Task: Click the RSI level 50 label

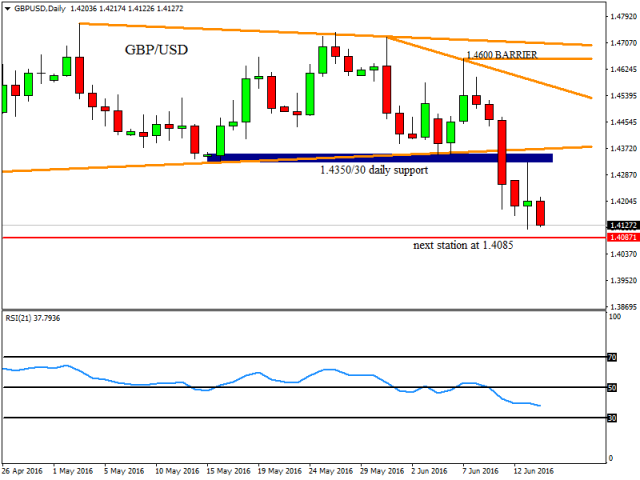Action: tap(612, 387)
